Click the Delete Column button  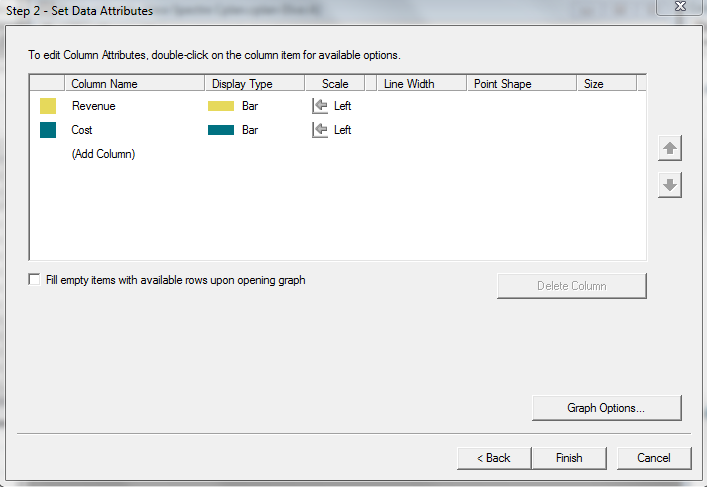point(572,286)
